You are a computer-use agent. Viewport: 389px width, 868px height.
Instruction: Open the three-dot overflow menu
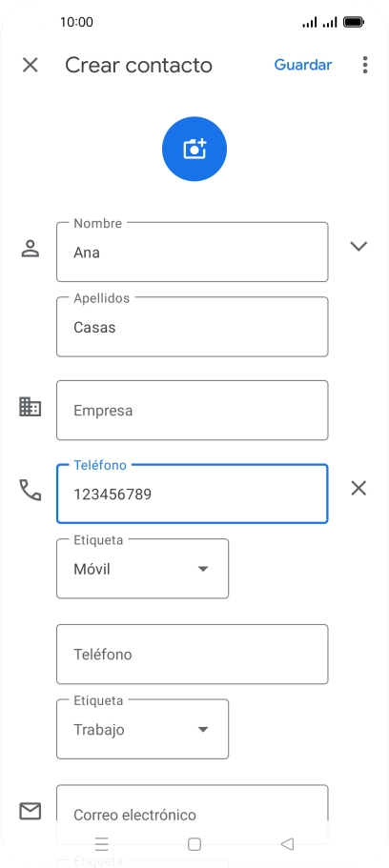[x=364, y=65]
